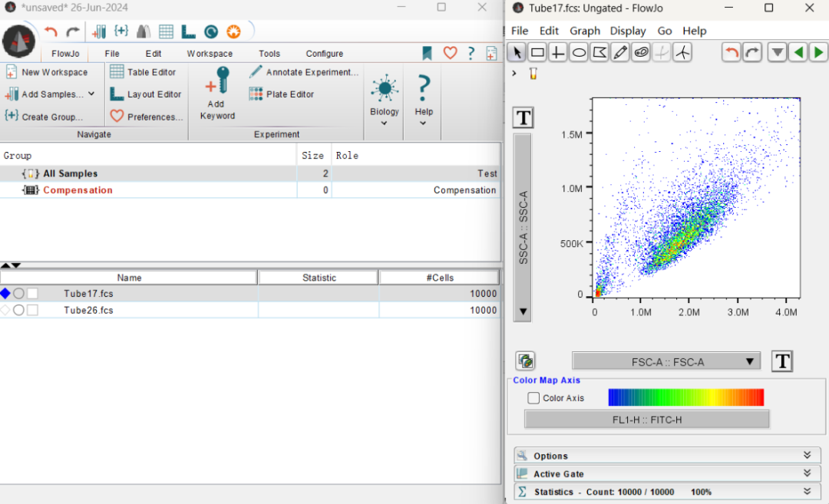Undo last action in graph window
This screenshot has height=504, width=829.
[732, 52]
